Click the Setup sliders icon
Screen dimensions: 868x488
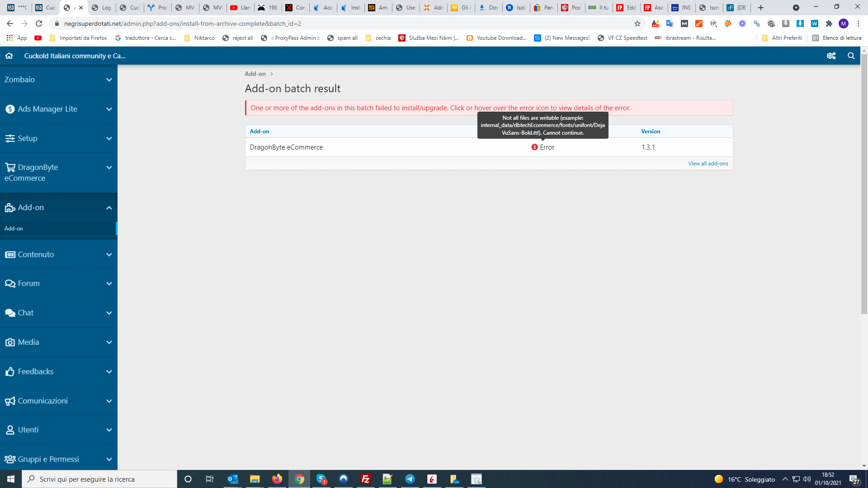tap(10, 138)
